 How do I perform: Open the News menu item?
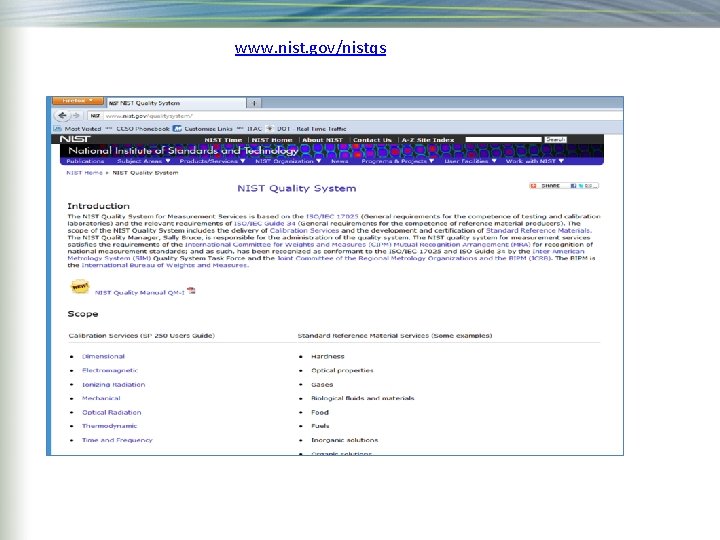tap(340, 161)
